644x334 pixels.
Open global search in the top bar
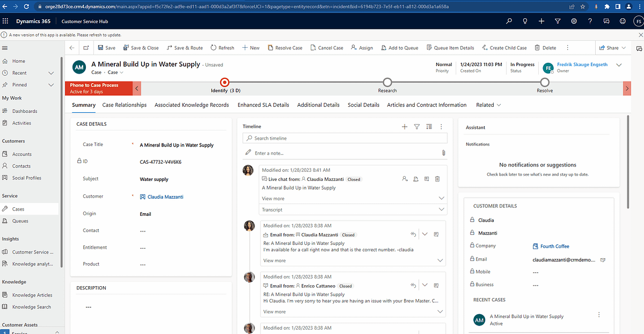coord(509,21)
